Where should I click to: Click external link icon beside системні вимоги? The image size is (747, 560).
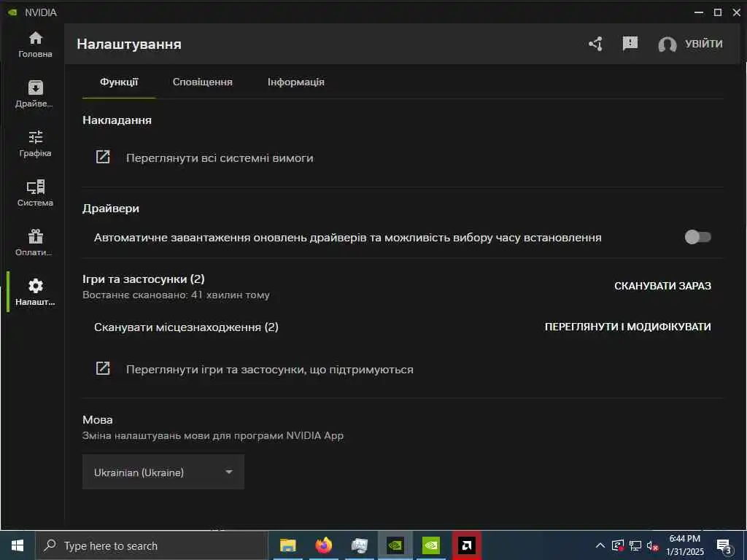pos(103,157)
